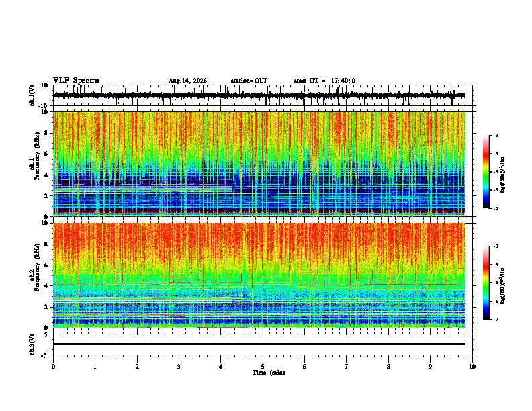
Task: Click the "1" minute tick on the time axis
Action: coord(95,367)
